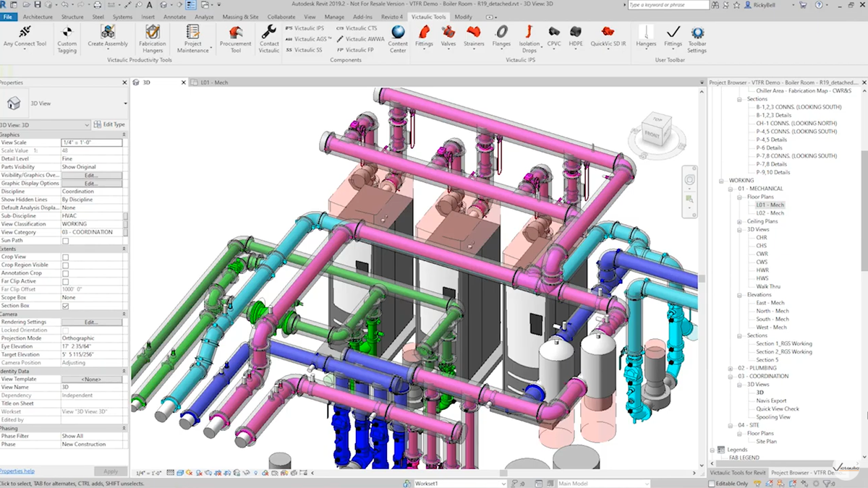Open the 3D View: 3D instance dropdown
The width and height of the screenshot is (868, 488).
(45, 124)
